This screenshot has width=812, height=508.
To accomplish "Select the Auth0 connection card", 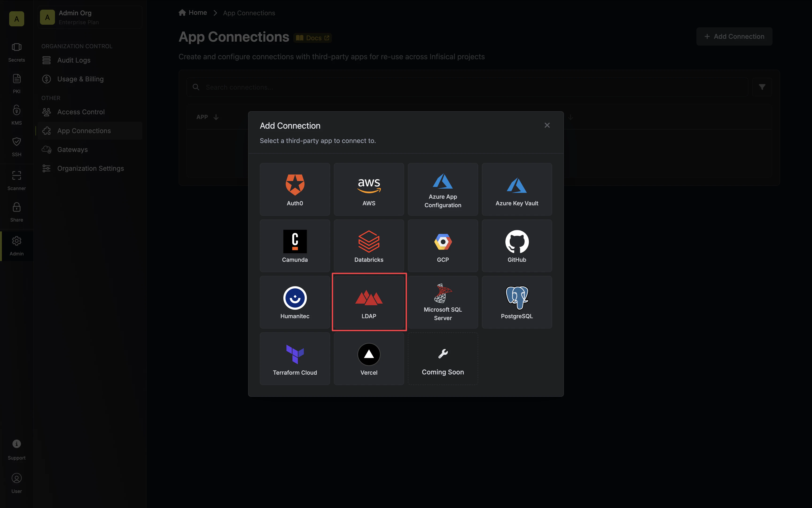I will pos(295,189).
